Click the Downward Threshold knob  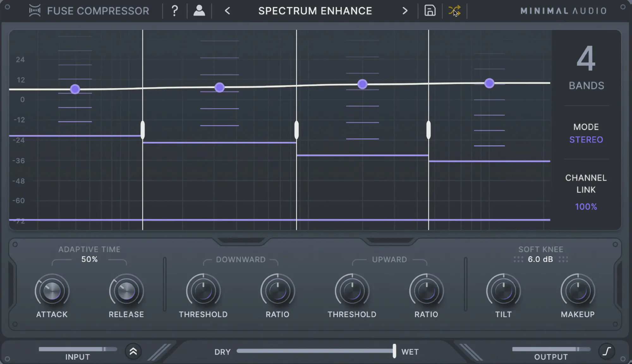203,291
